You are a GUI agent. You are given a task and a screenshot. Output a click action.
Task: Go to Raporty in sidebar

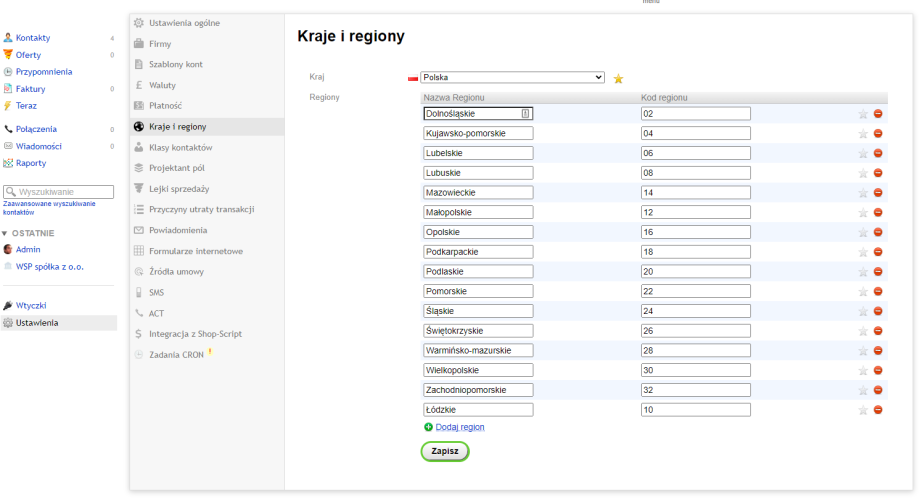pos(30,163)
